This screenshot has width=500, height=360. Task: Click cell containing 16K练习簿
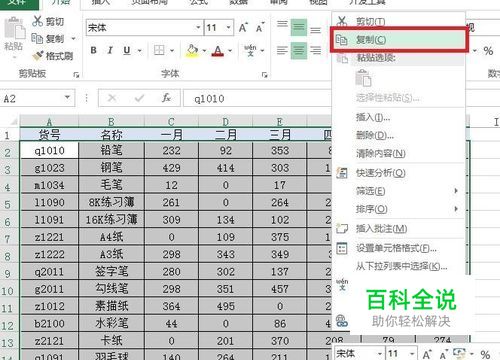click(x=112, y=219)
